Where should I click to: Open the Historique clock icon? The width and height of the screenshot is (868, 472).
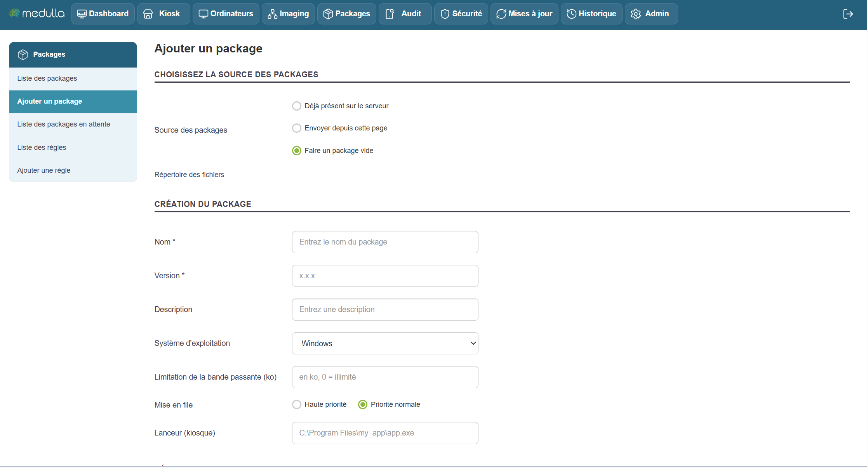[571, 14]
